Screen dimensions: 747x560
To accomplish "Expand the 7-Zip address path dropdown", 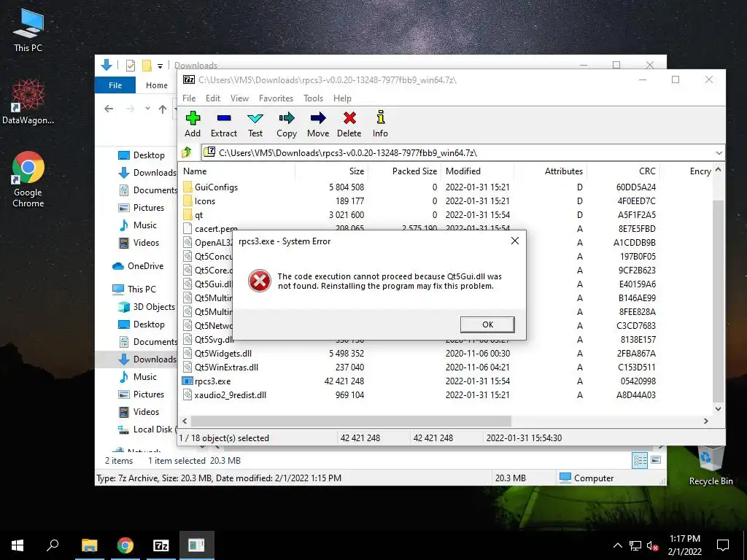I will (719, 153).
